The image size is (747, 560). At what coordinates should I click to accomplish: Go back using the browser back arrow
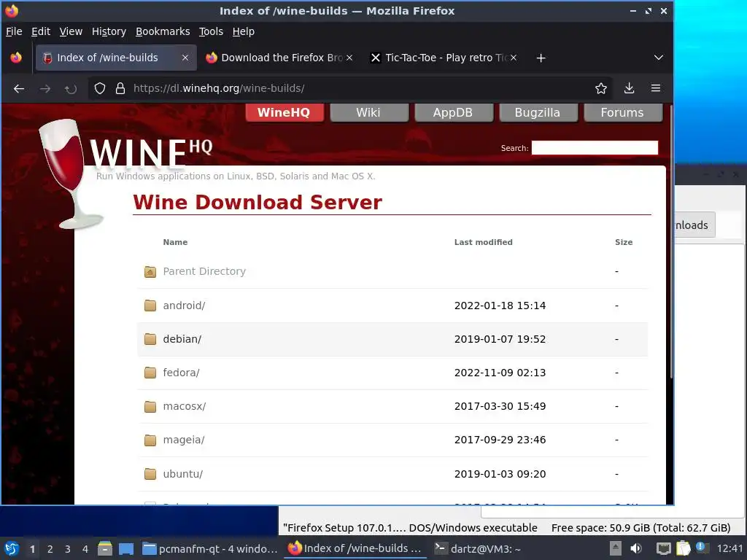(19, 88)
